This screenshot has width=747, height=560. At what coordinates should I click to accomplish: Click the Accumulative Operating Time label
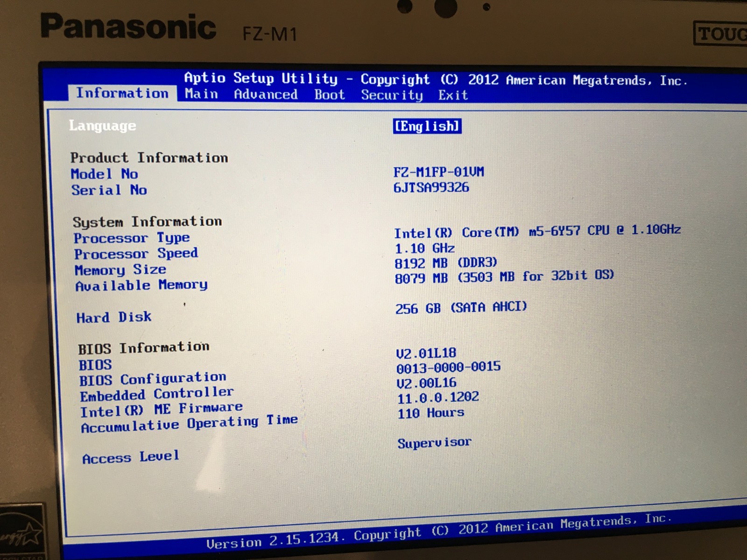[x=190, y=424]
